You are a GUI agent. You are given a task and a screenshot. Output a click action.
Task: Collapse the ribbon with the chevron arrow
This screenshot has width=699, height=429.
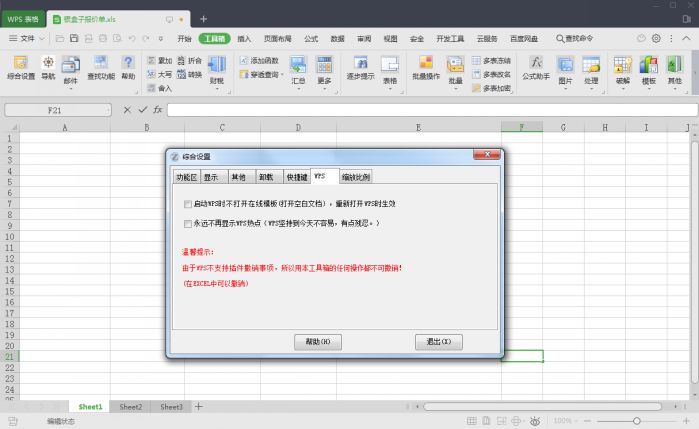point(687,38)
